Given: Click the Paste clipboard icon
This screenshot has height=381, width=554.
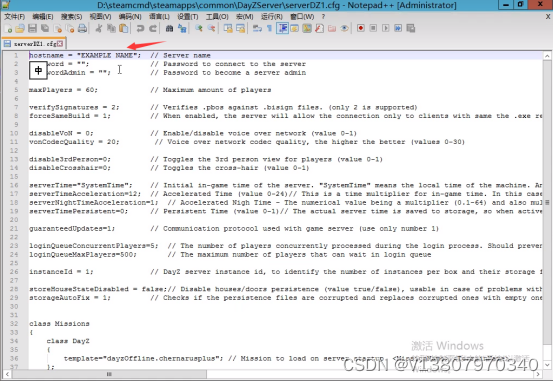Looking at the screenshot, I should tap(124, 29).
